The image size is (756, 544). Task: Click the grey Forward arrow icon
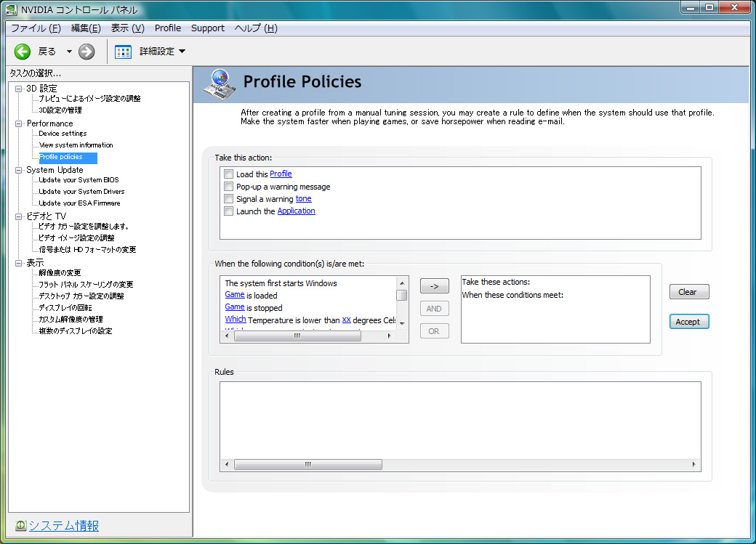point(87,52)
